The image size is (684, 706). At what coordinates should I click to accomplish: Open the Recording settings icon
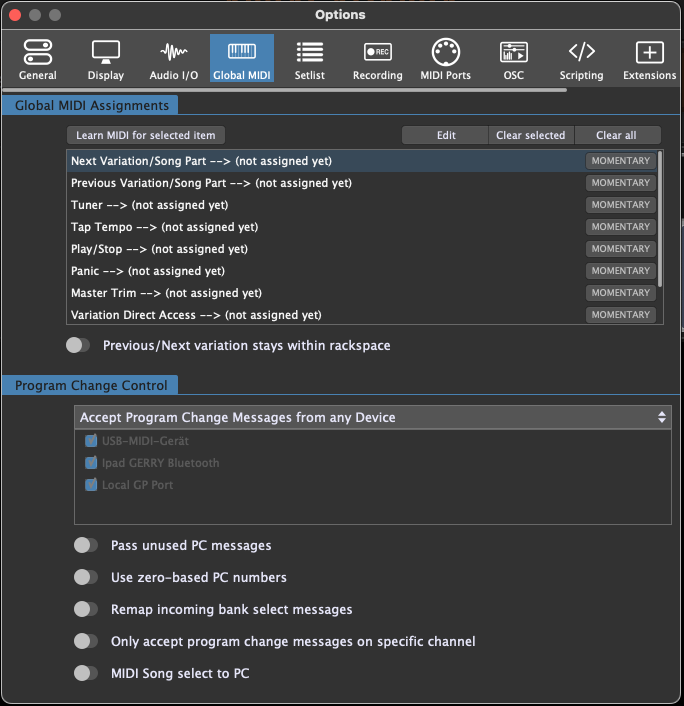(x=377, y=60)
